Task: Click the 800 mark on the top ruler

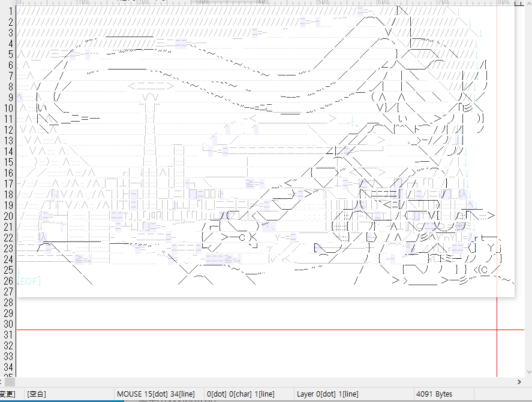Action: click(502, 3)
